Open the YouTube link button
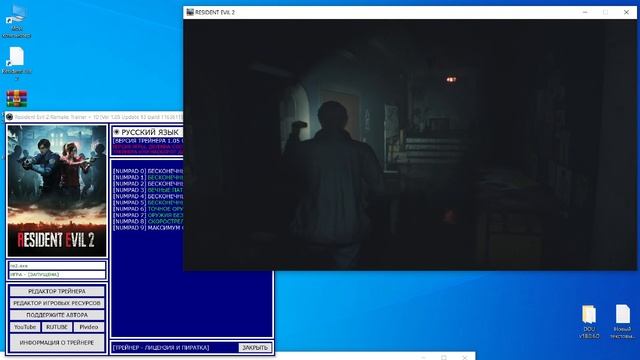The height and width of the screenshot is (360, 640). tap(25, 327)
